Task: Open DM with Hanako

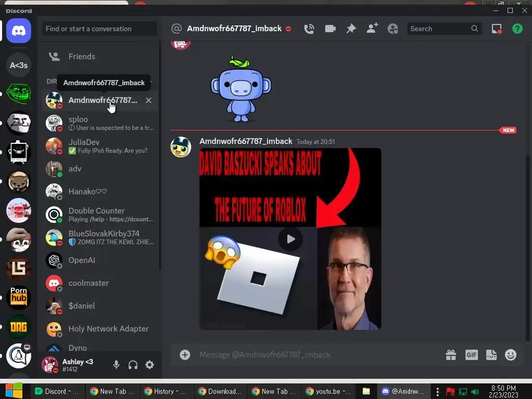Action: [100, 192]
